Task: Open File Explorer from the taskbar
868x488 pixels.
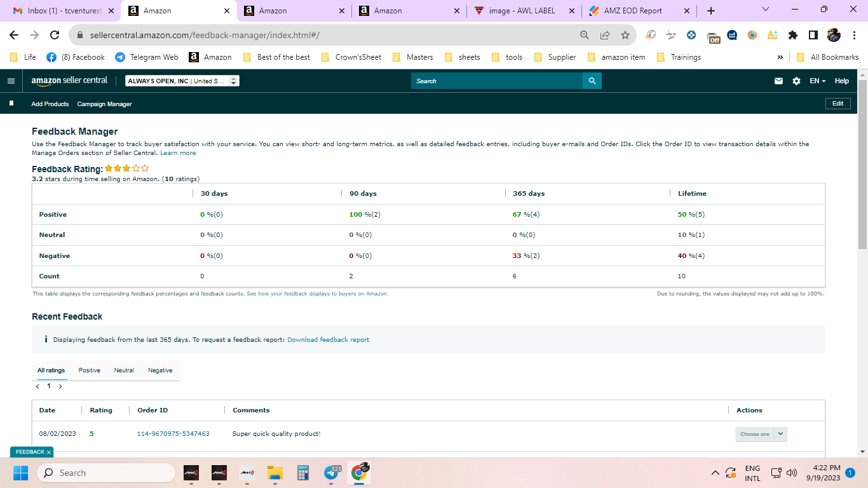Action: [275, 473]
